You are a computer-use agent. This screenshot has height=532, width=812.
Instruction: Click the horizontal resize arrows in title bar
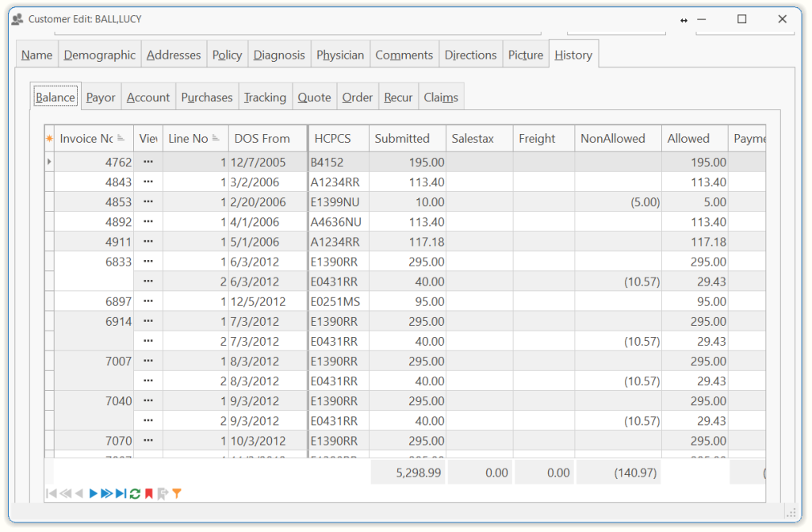684,20
